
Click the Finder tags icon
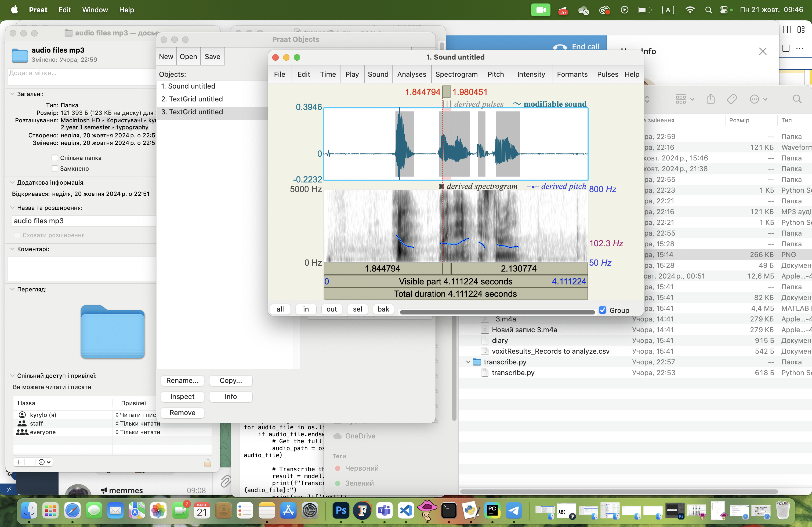point(731,99)
